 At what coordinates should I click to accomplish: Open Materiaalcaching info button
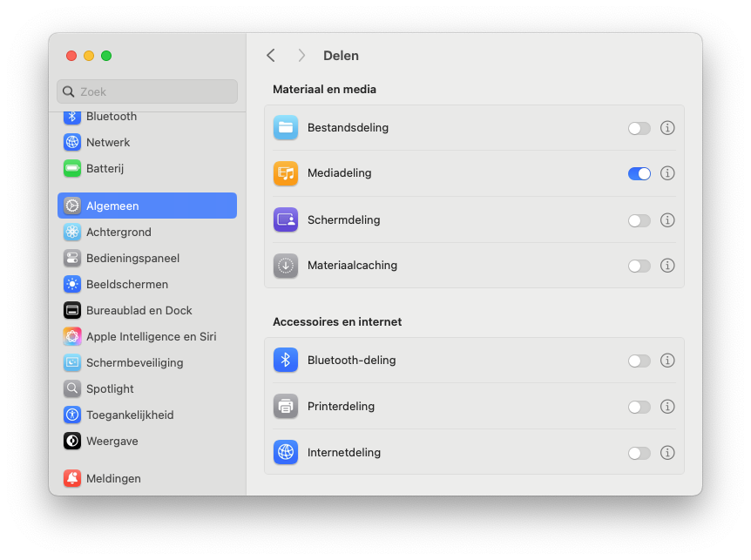(667, 266)
